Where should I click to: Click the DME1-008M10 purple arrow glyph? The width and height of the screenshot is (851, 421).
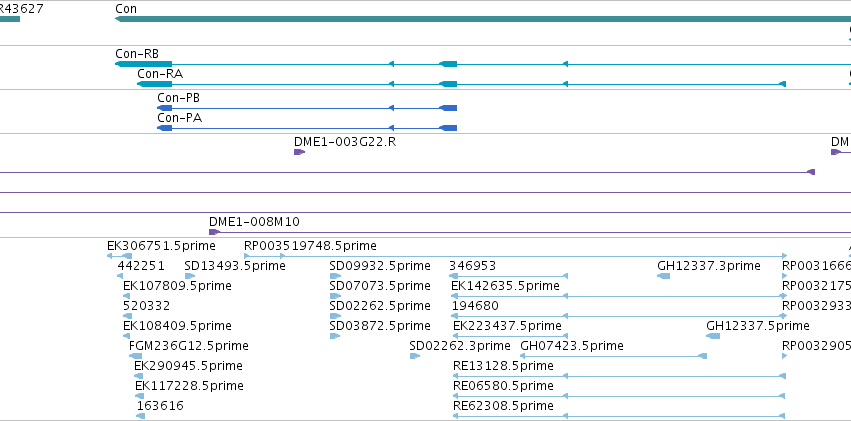(214, 232)
